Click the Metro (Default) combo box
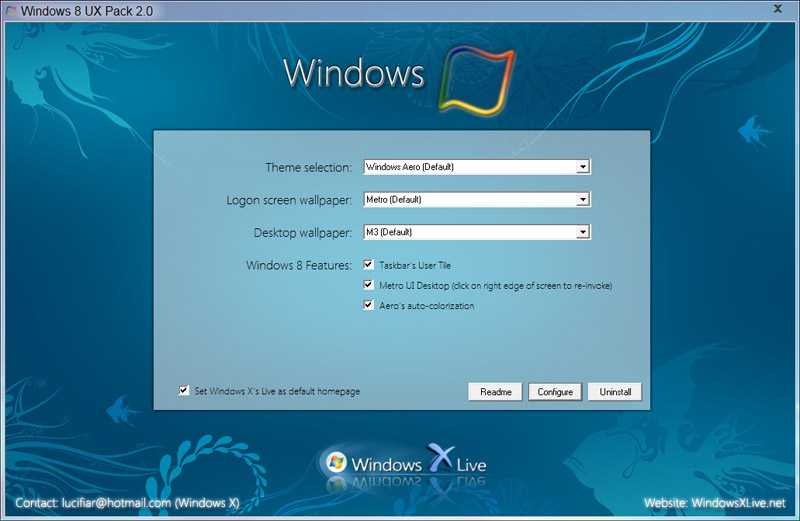This screenshot has width=800, height=521. [x=477, y=200]
